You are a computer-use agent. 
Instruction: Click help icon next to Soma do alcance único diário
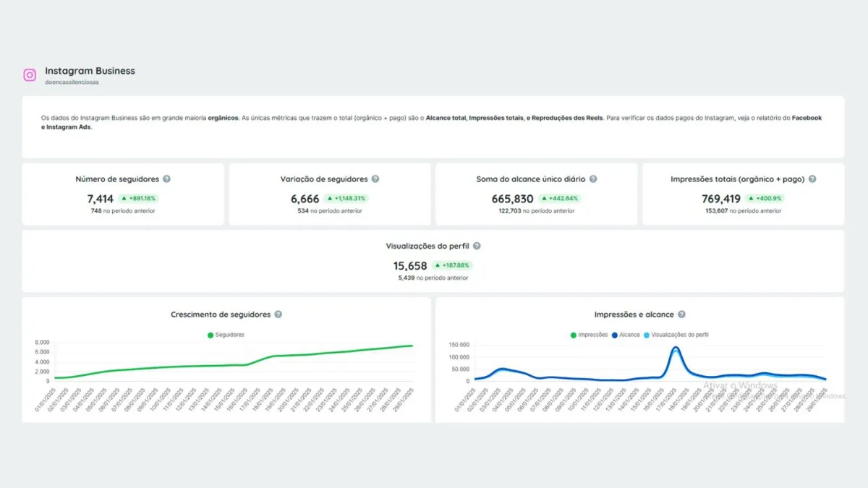coord(593,179)
